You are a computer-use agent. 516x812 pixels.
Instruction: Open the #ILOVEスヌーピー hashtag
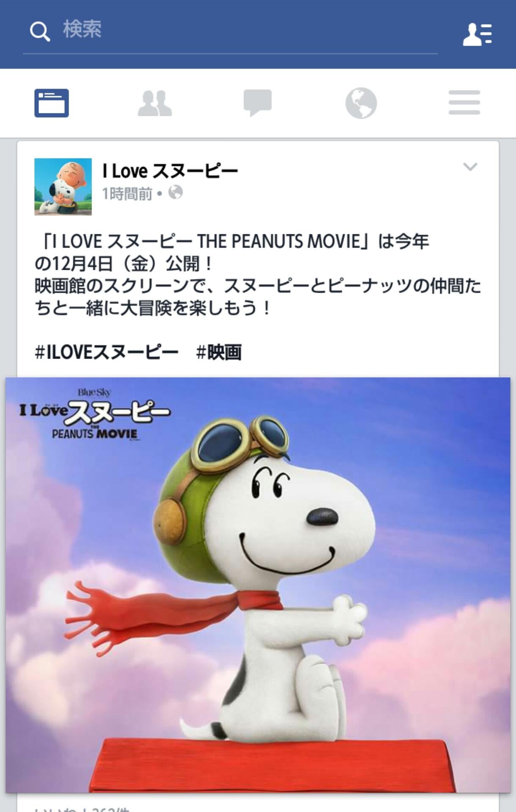coord(107,352)
